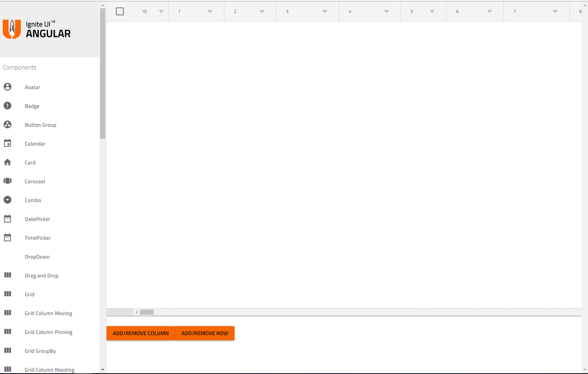Click the ADD/REMOVE COLUMN button
This screenshot has width=588, height=374.
(x=140, y=333)
